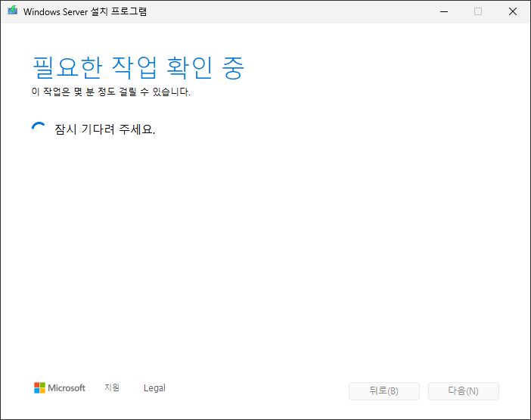This screenshot has width=531, height=420.
Task: Click the disabled maximize button
Action: point(478,11)
